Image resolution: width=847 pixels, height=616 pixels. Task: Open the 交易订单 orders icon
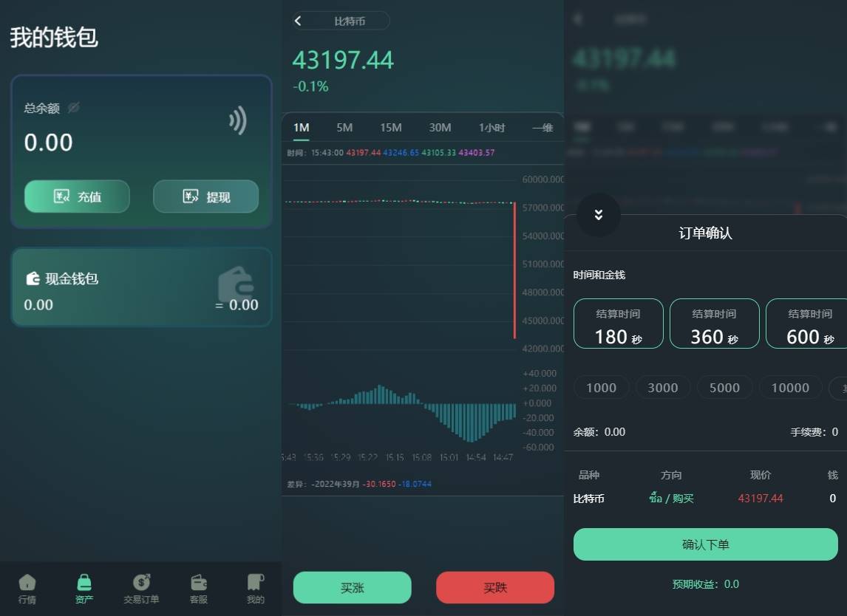(141, 583)
